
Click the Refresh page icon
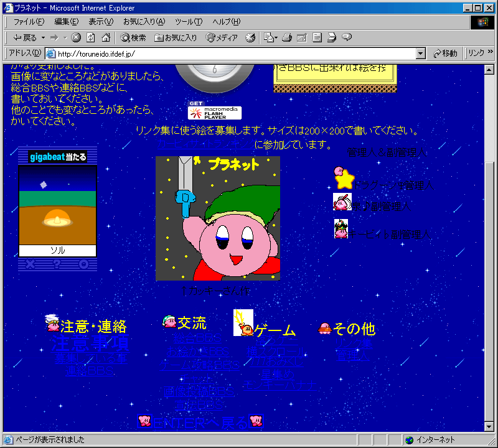pos(91,37)
